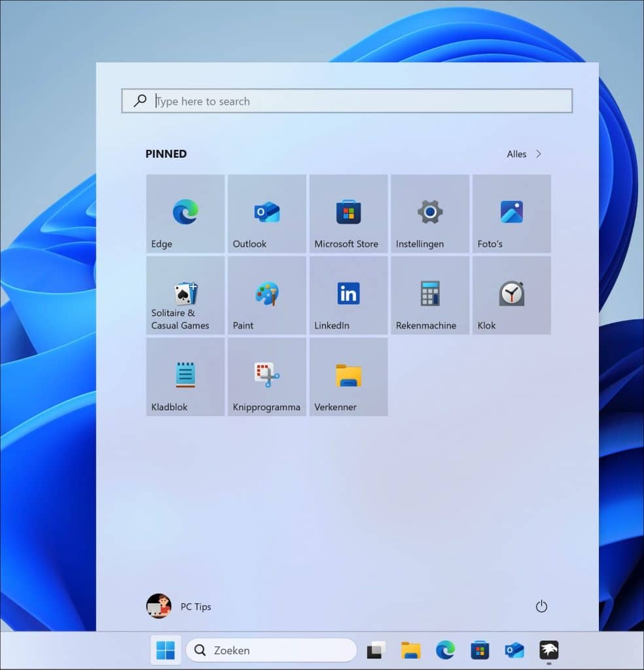Click the Zoeken taskbar search box
The width and height of the screenshot is (644, 670).
[x=272, y=650]
